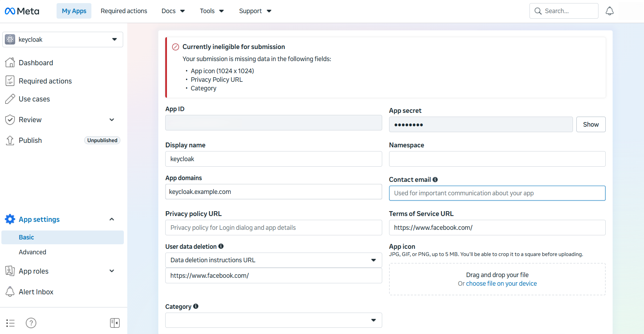Click the App roles badge icon
This screenshot has width=644, height=334.
coord(10,271)
